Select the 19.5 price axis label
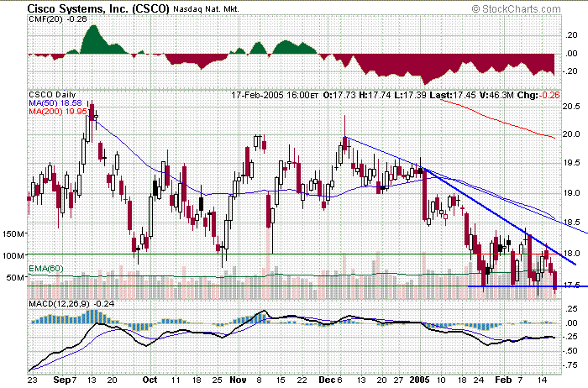 (571, 163)
